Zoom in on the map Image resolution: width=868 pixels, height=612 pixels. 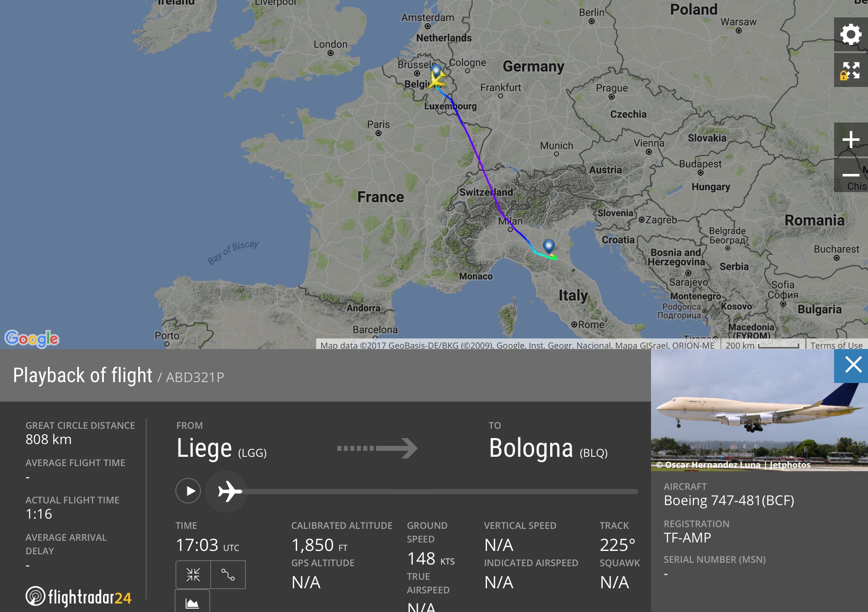851,140
